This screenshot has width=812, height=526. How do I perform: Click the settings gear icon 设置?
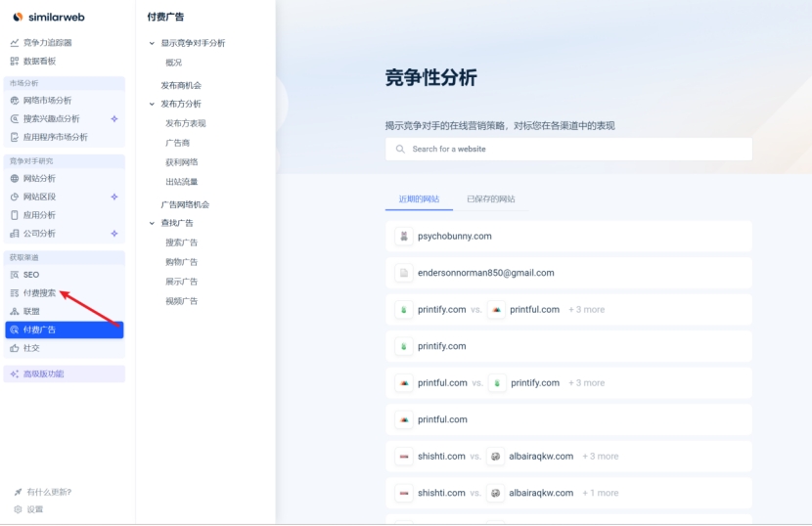pyautogui.click(x=18, y=509)
